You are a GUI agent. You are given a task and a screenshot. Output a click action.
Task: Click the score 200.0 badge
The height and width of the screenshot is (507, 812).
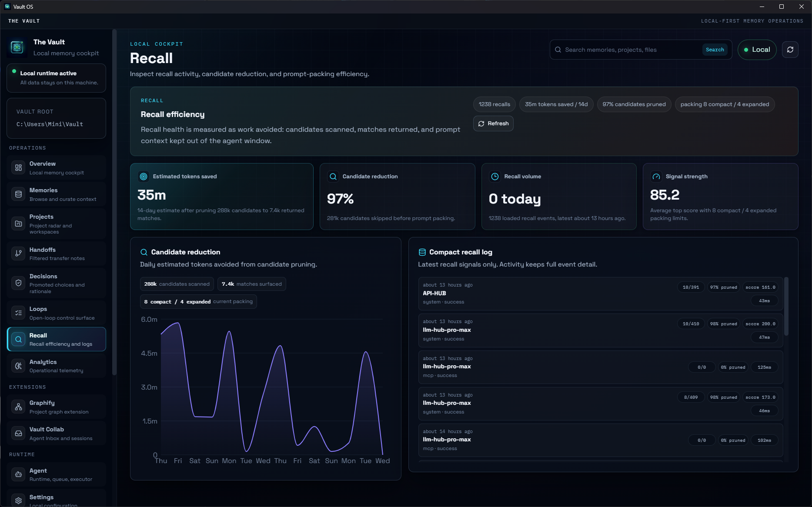pos(760,324)
